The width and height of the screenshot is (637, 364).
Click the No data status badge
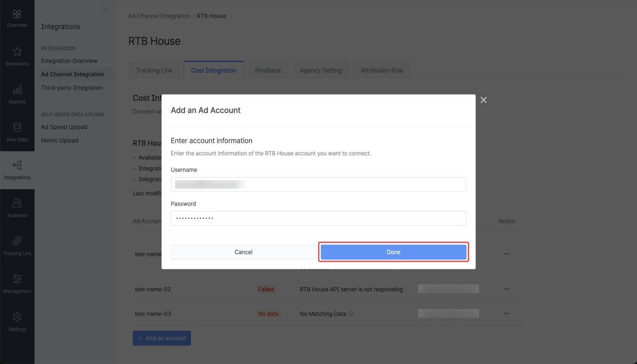click(x=268, y=314)
